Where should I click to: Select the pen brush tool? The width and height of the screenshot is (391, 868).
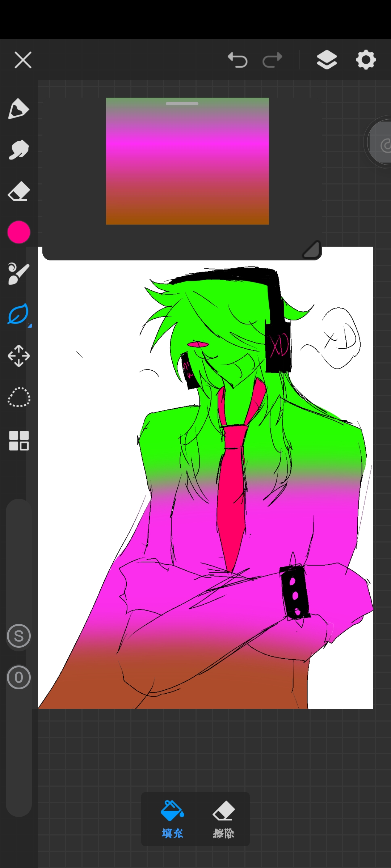coord(18,109)
